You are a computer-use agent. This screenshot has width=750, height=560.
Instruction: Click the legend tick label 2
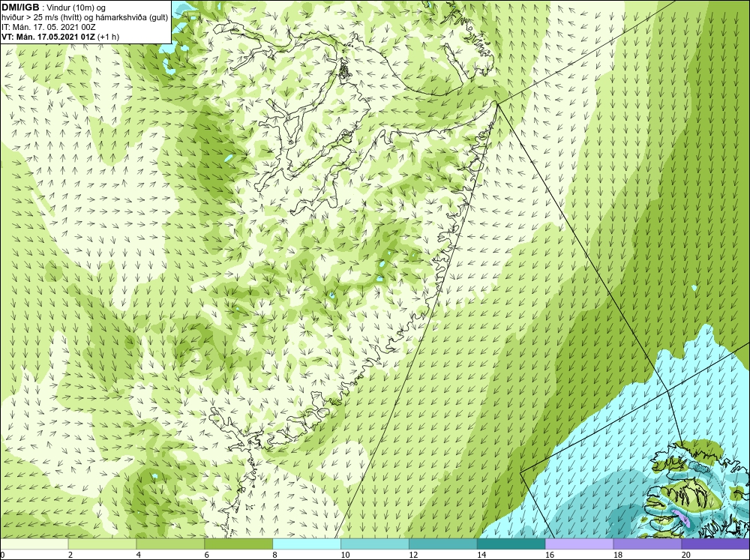point(70,555)
